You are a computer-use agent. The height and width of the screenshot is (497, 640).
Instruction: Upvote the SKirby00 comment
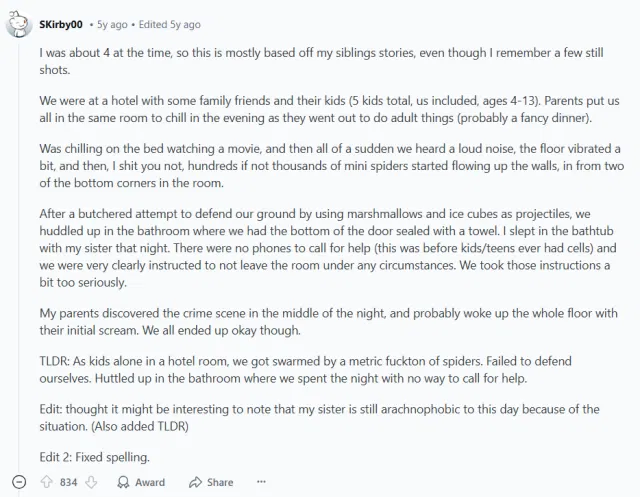pos(47,482)
